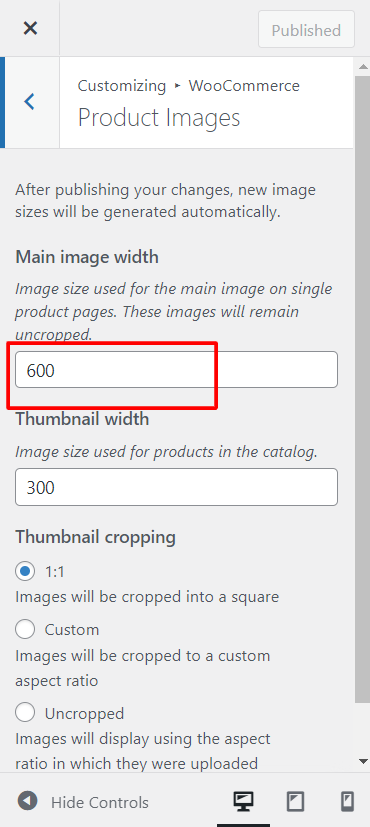The image size is (370, 827).
Task: Select the Custom cropping radio button
Action: pyautogui.click(x=25, y=629)
